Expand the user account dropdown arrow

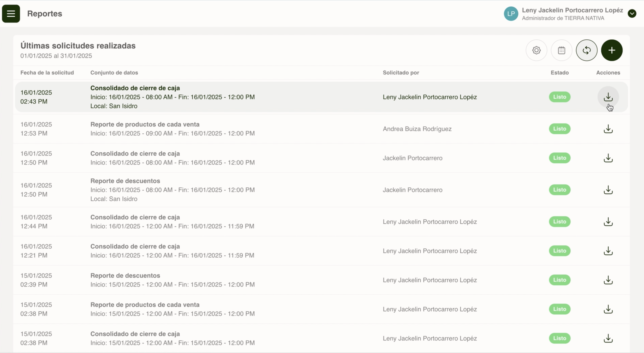click(632, 14)
